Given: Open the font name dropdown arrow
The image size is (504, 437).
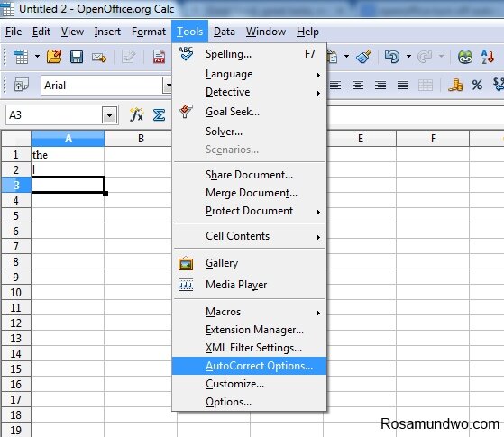Looking at the screenshot, I should (x=168, y=86).
